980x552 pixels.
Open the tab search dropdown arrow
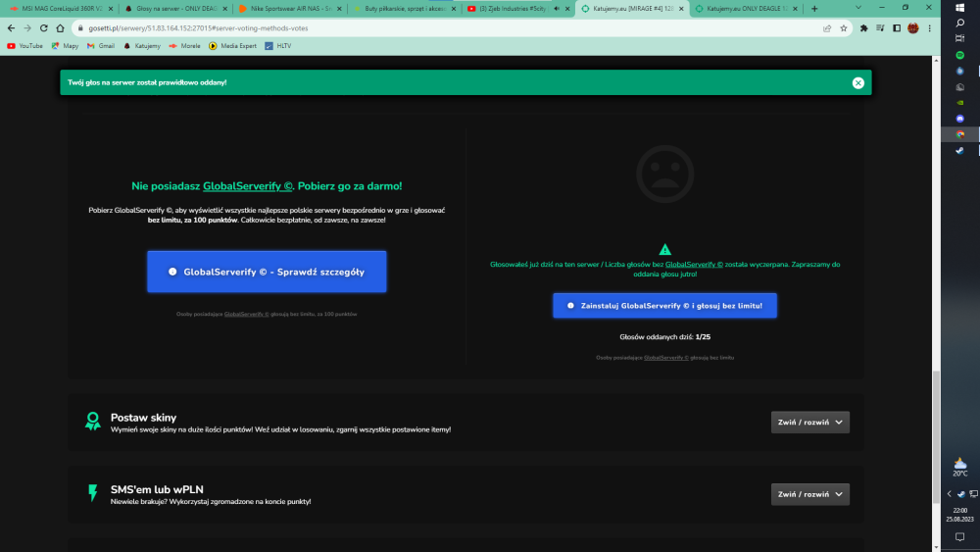pyautogui.click(x=858, y=8)
